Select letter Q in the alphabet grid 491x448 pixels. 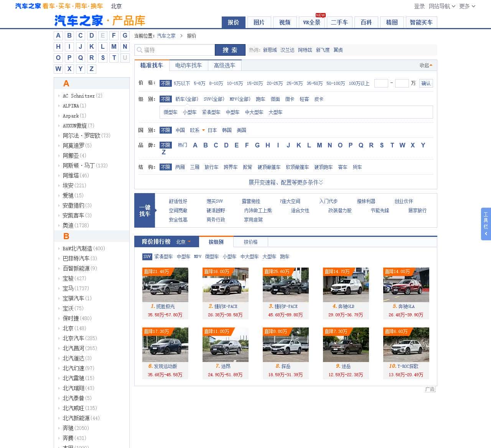tap(81, 58)
